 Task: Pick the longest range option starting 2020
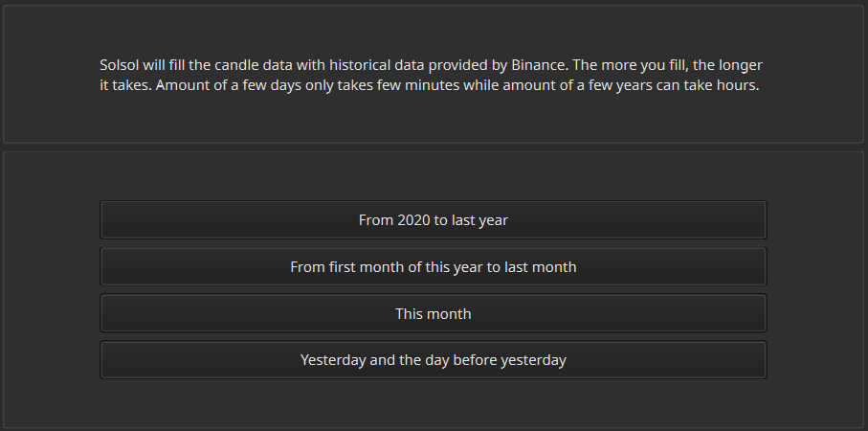pos(433,220)
